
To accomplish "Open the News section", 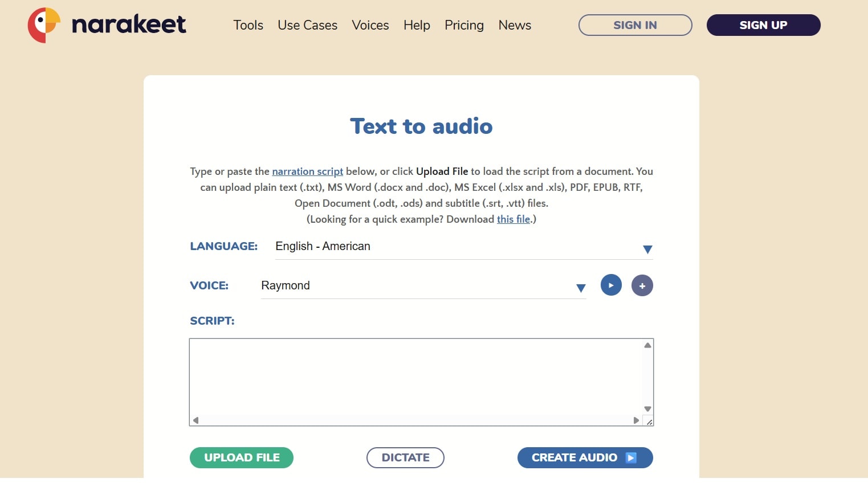I will pos(515,25).
